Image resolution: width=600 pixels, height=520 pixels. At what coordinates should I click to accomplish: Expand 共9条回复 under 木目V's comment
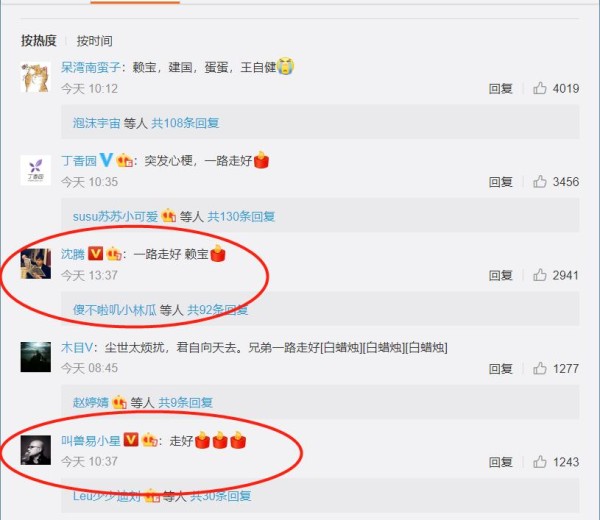[186, 403]
